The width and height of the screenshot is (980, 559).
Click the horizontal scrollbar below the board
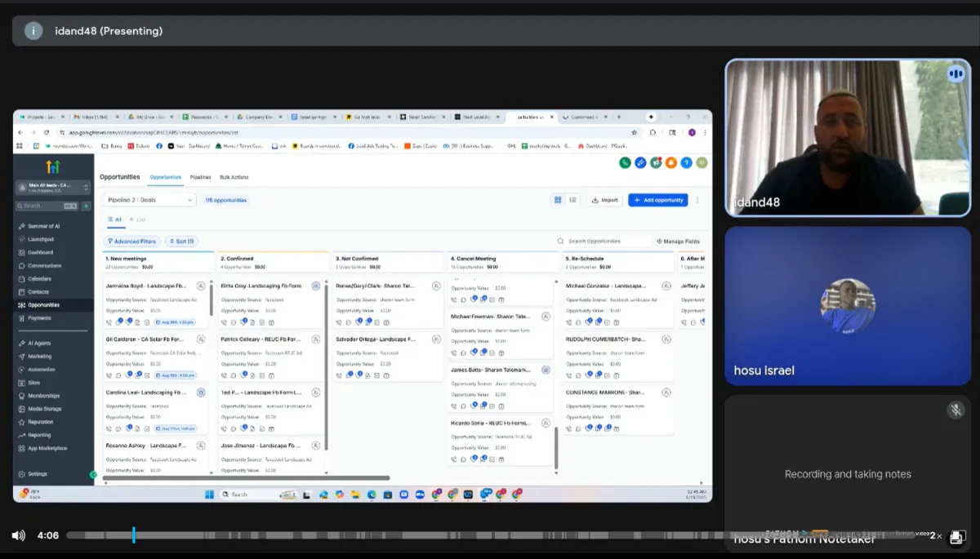coord(246,478)
